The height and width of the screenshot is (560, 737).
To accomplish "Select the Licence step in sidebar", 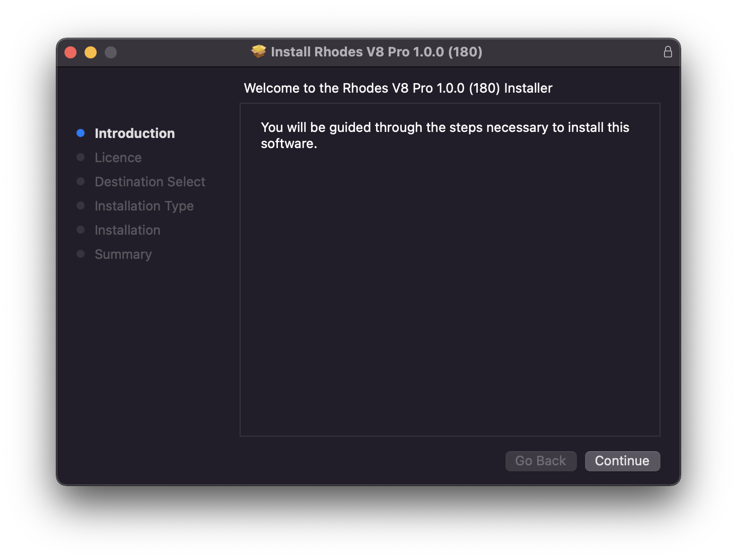I will 118,158.
